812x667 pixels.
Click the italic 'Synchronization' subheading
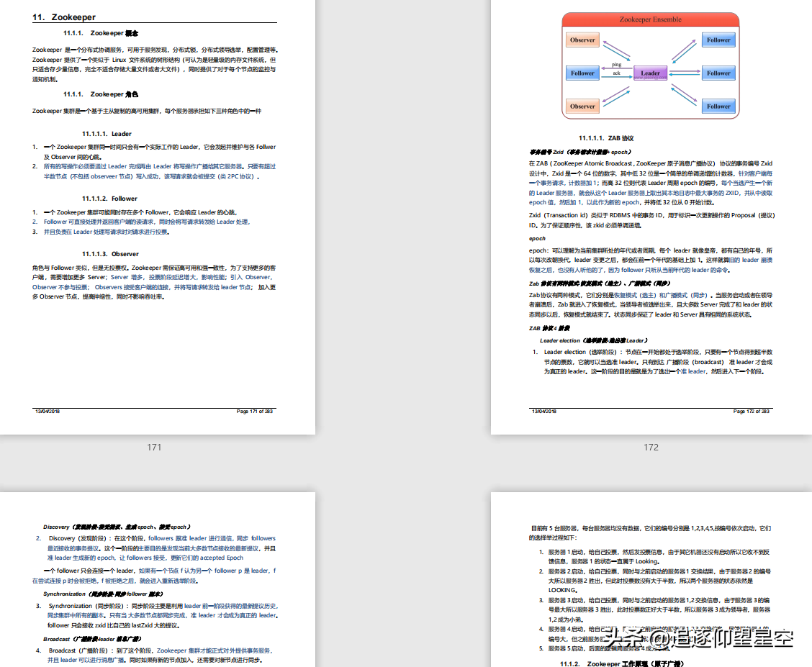[103, 594]
